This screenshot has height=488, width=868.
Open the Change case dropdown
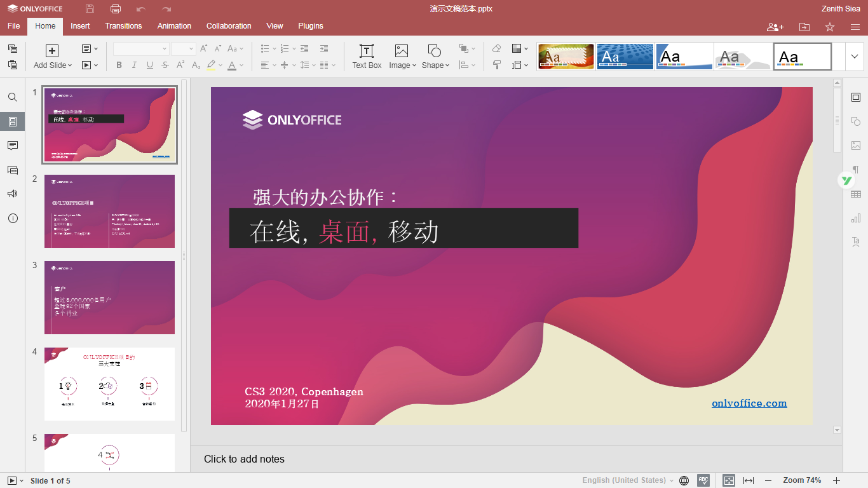(236, 49)
